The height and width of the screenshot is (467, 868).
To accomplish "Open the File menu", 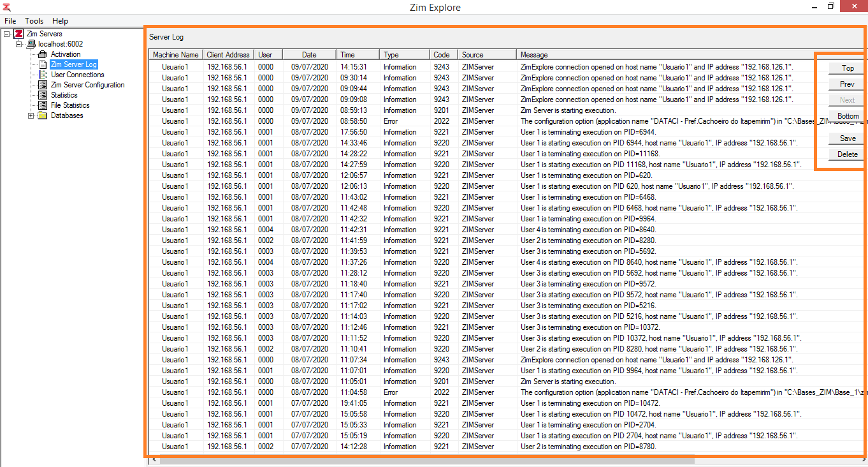I will pos(10,21).
